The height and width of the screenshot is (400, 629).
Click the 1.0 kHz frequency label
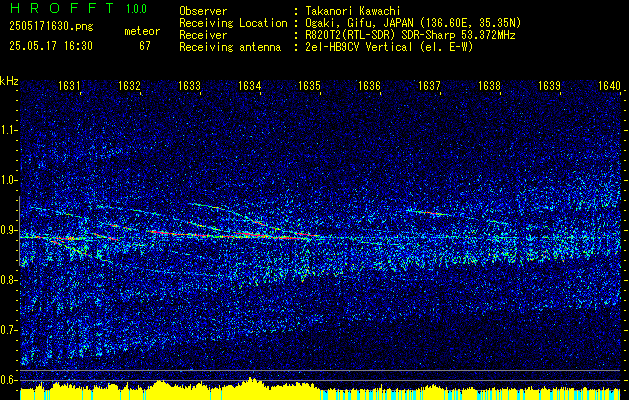pos(8,180)
